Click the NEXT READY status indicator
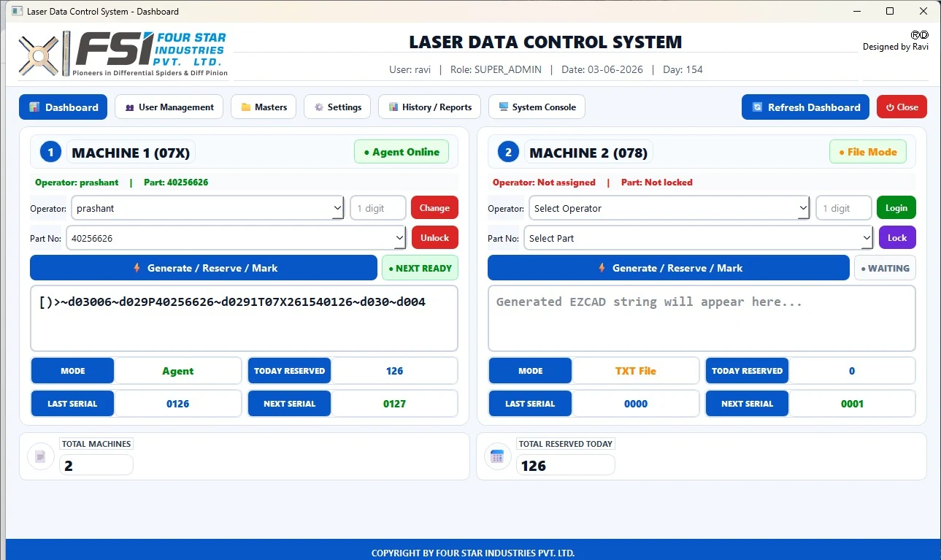This screenshot has width=941, height=560. tap(420, 268)
